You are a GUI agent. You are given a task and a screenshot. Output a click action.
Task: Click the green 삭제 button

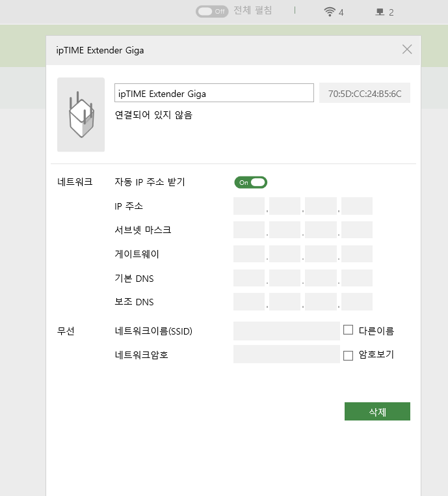click(377, 411)
